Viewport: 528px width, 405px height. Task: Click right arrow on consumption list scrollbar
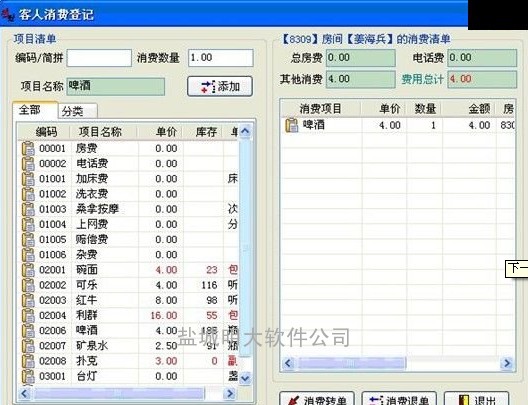pos(507,363)
